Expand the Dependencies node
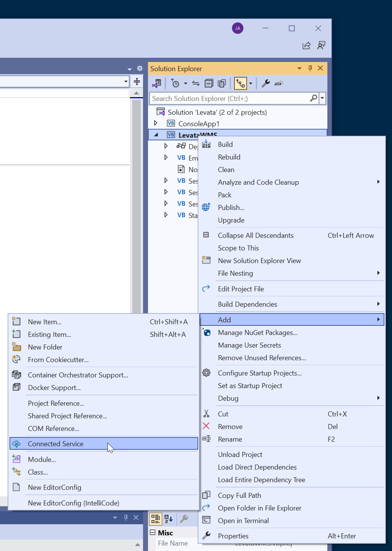This screenshot has height=551, width=392. pyautogui.click(x=166, y=146)
